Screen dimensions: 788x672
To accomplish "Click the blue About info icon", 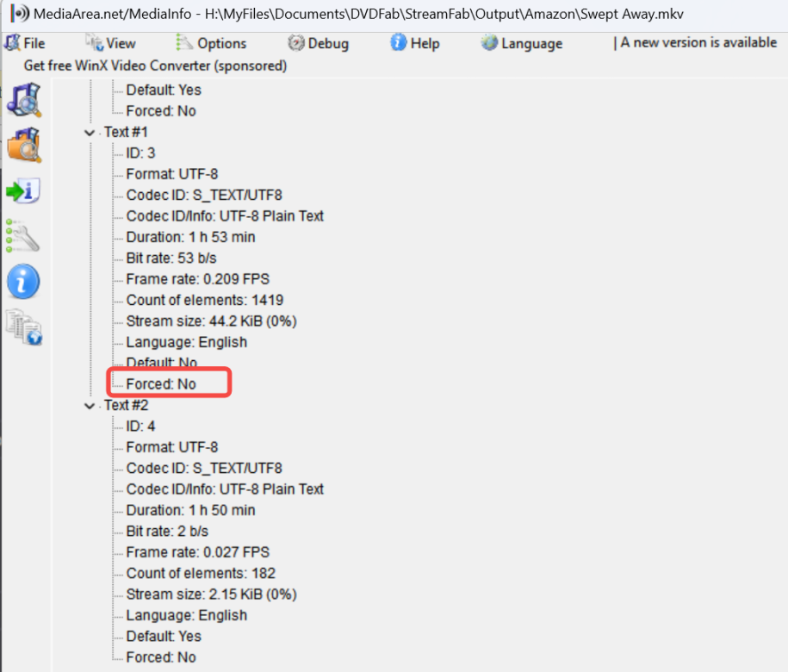I will 23,282.
